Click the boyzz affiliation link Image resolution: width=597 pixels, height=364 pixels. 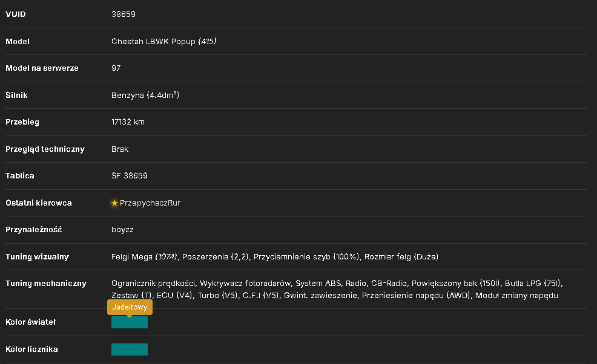point(122,230)
